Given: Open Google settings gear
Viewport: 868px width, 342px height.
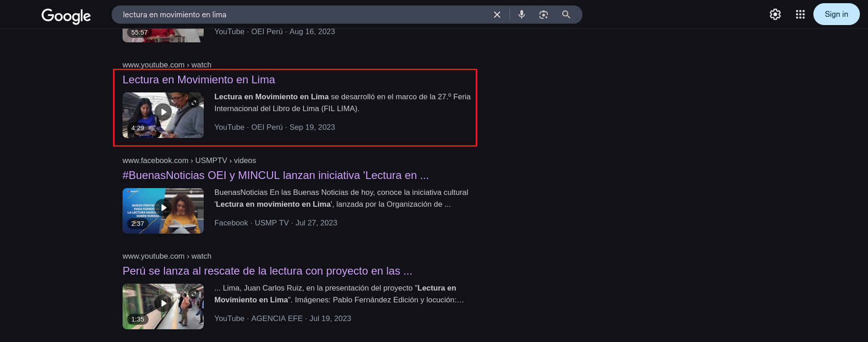Looking at the screenshot, I should (775, 15).
